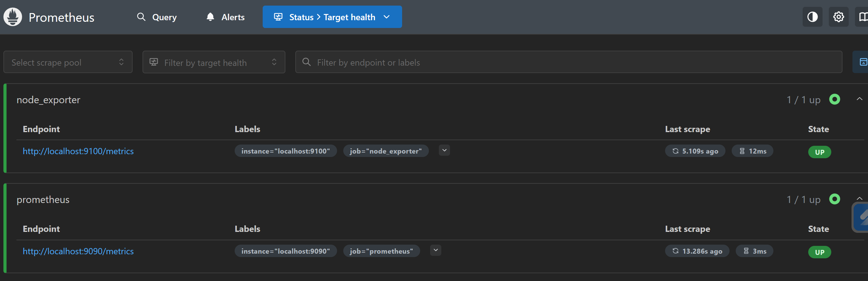Viewport: 868px width, 281px height.
Task: Click the 13.286s ago last scrape badge
Action: click(697, 251)
